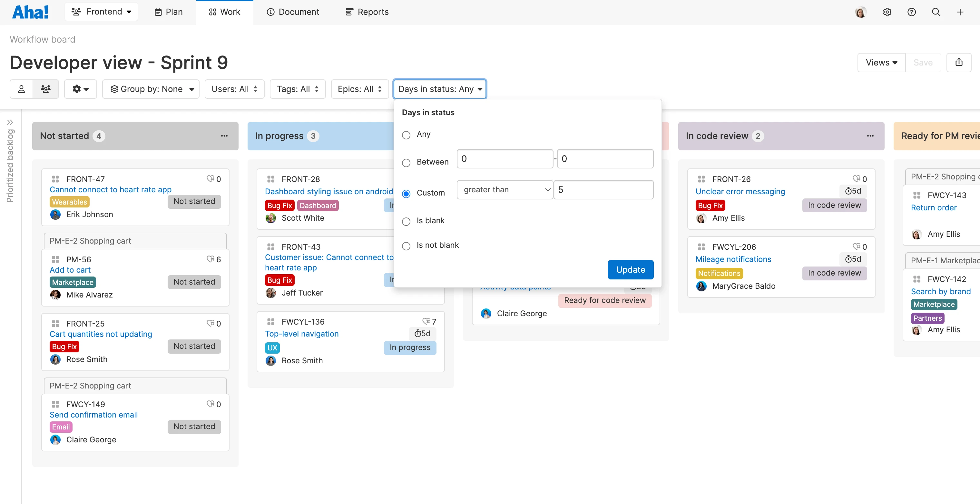Select the Any radio option
Screen dimensions: 980x504
coord(406,135)
